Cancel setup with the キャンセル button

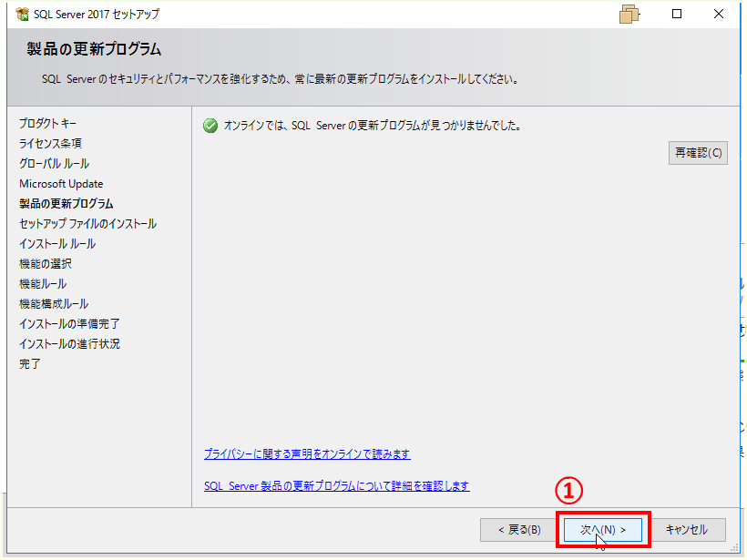coord(687,530)
